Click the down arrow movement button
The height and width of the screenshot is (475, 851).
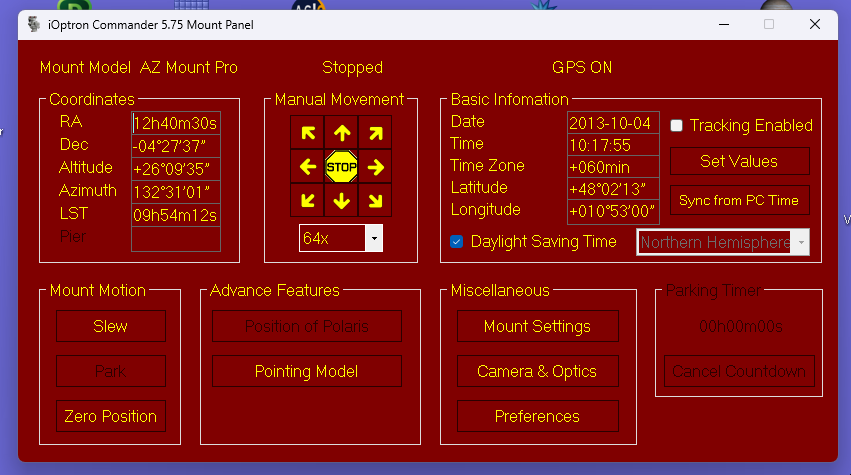pyautogui.click(x=341, y=200)
